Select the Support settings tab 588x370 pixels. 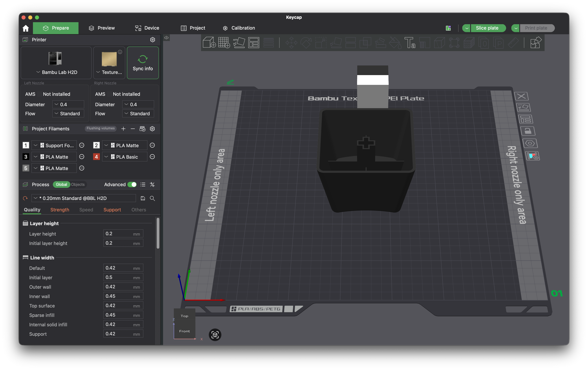click(x=112, y=210)
